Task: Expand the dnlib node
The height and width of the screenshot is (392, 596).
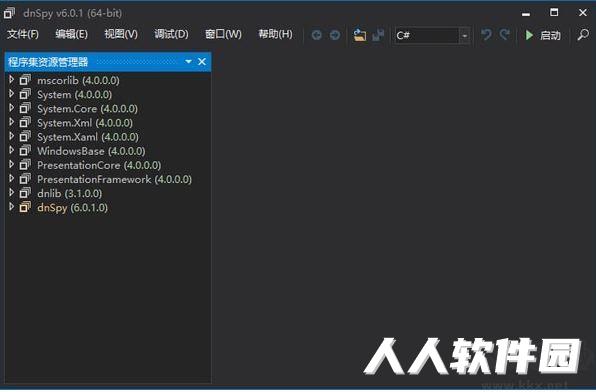Action: pos(11,192)
